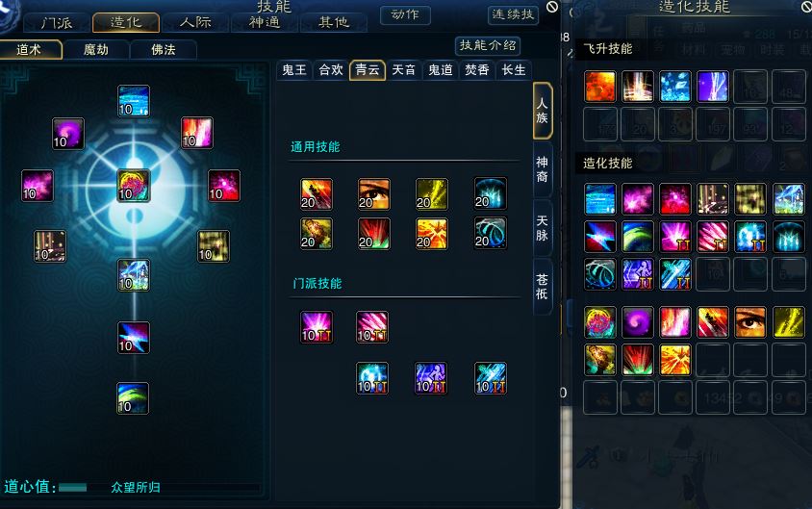Open the 技能介绍 button

pos(488,45)
